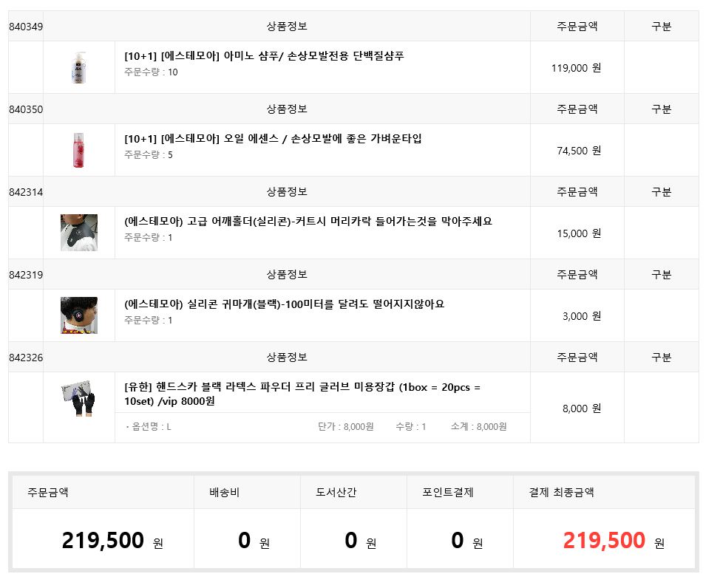Open the 아미노 샴푸 product title link
Viewport: 720px width, 588px height.
[264, 56]
